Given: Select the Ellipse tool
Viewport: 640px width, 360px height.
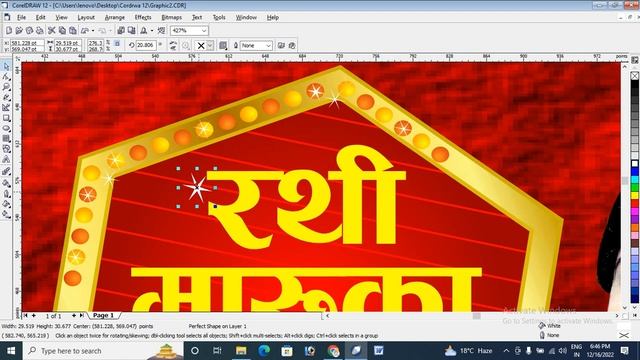Looking at the screenshot, I should point(6,129).
